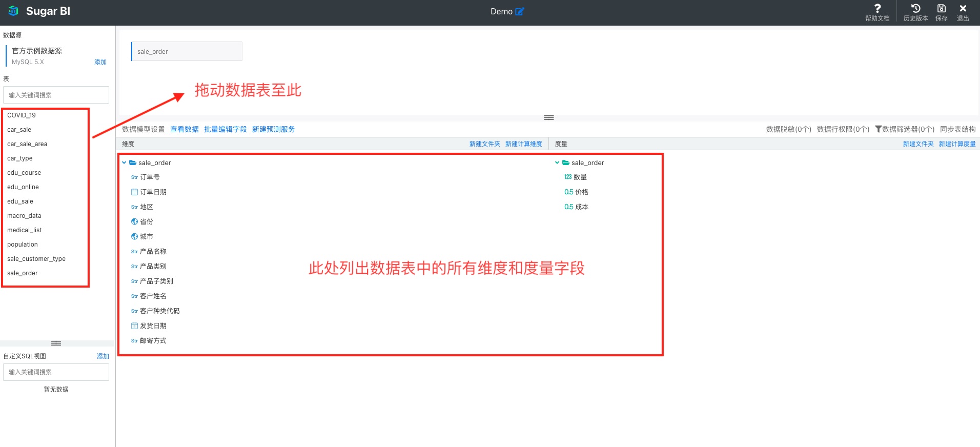This screenshot has height=447, width=980.
Task: Click the Str icon beside 邮寄方式
Action: (134, 341)
